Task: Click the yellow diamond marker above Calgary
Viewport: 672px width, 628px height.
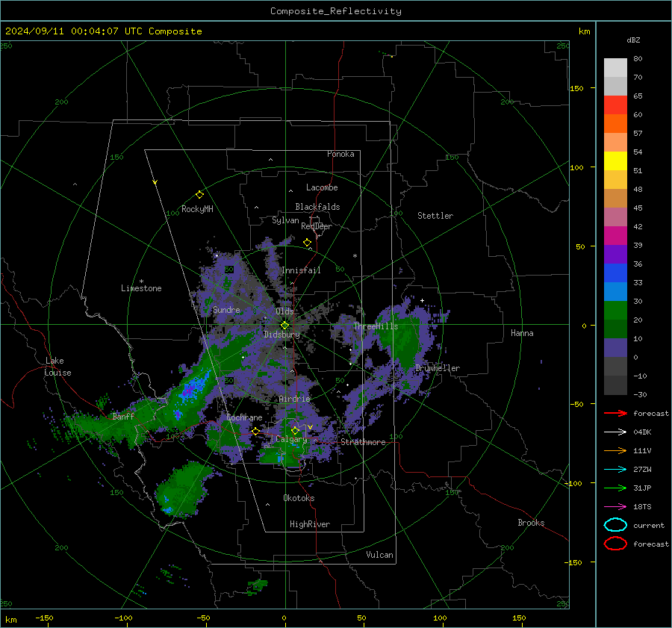Action: [x=295, y=430]
